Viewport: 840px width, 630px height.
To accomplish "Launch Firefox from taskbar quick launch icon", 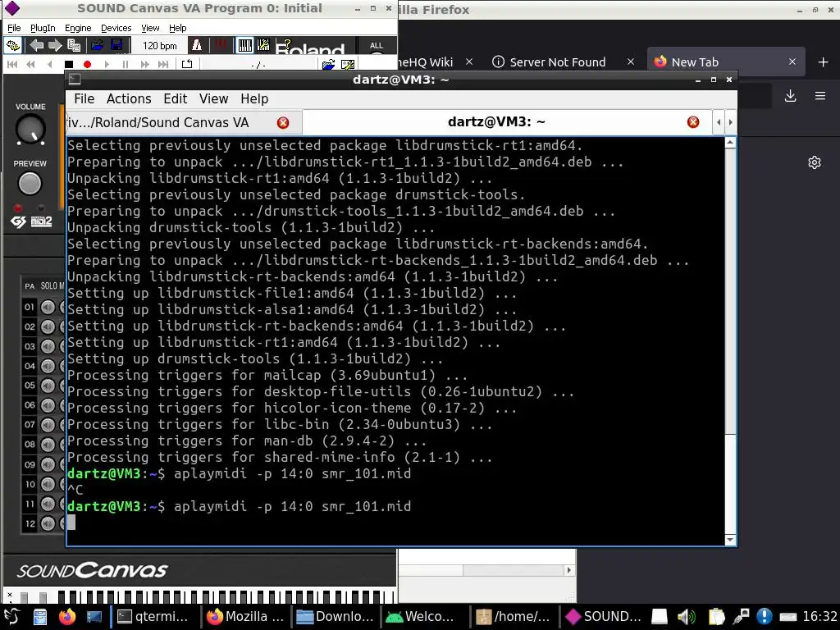I will click(67, 617).
